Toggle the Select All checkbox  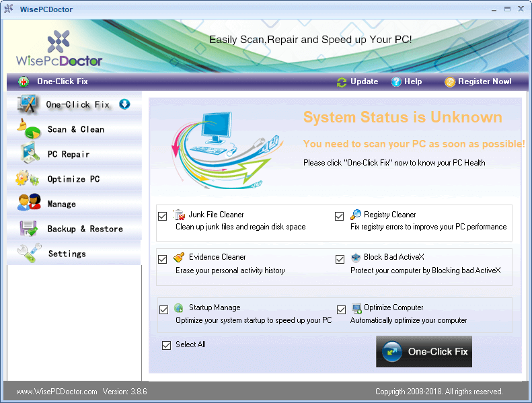click(x=166, y=345)
